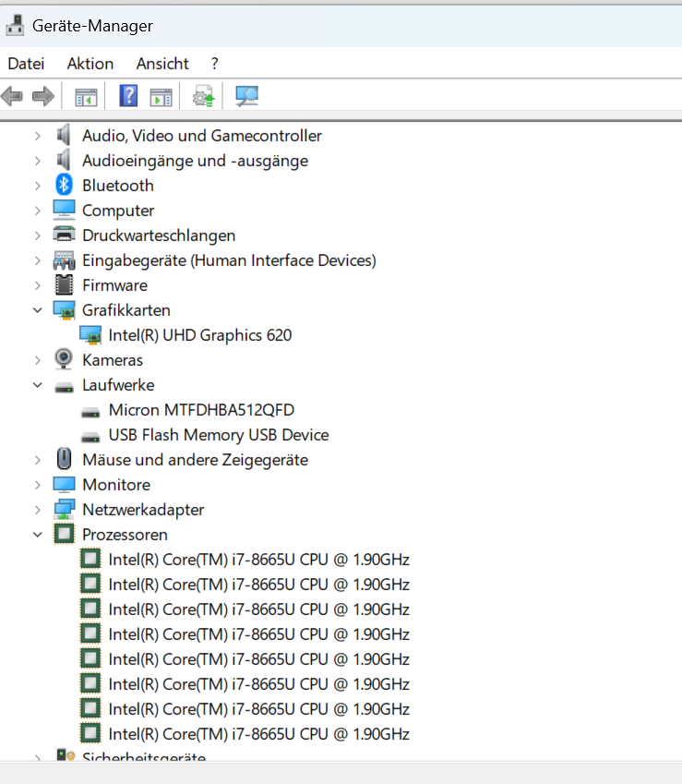Select the Audioeingänge und -ausgänge label
682x784 pixels.
(x=196, y=161)
